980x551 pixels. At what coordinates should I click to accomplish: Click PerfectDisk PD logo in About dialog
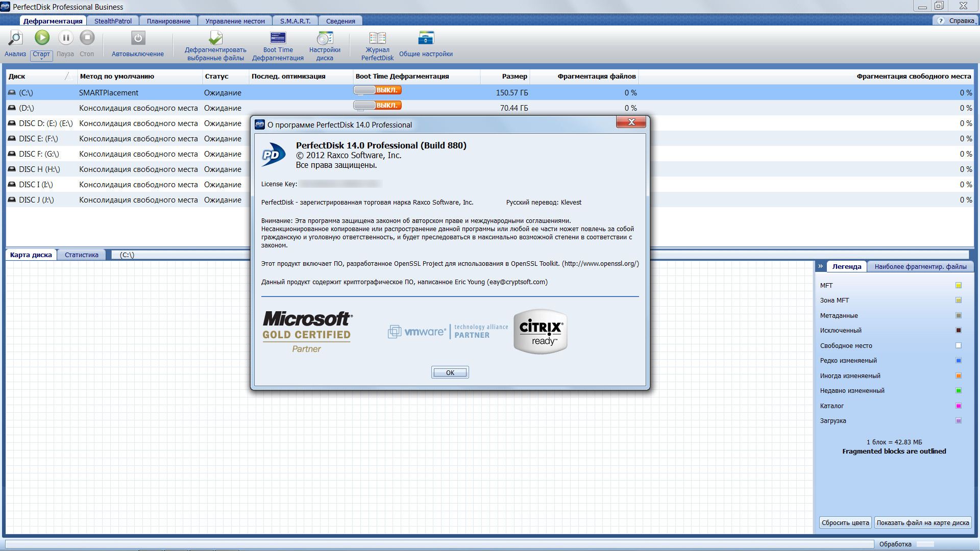point(274,155)
